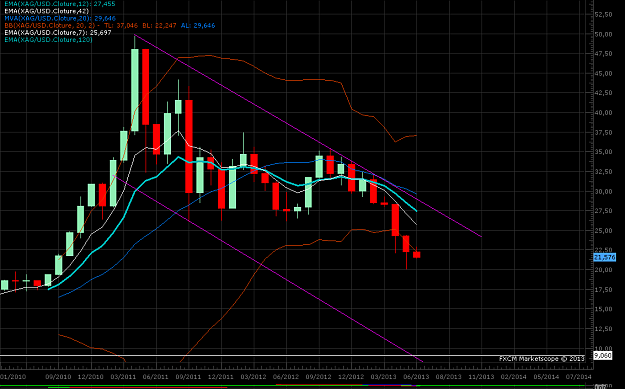625x389 pixels.
Task: Click the 06/2011 date axis label
Action: [x=155, y=377]
